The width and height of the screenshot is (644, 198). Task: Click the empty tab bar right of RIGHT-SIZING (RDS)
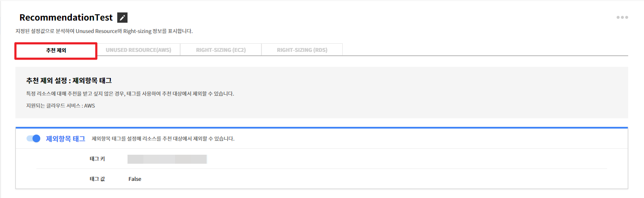point(484,50)
